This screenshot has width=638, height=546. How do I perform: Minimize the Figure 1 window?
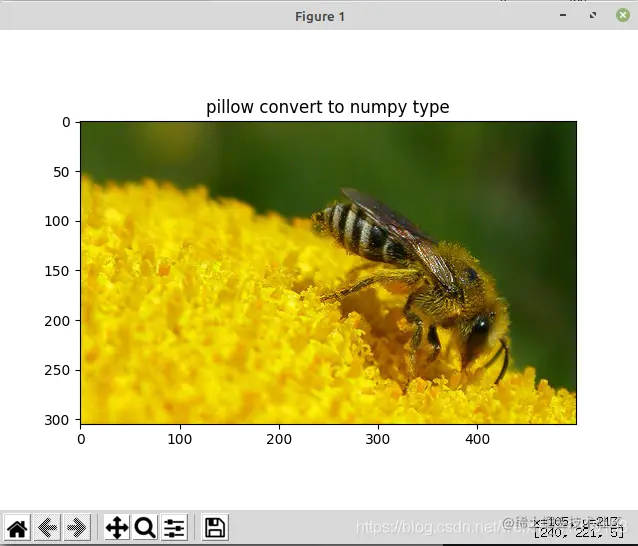pos(563,15)
